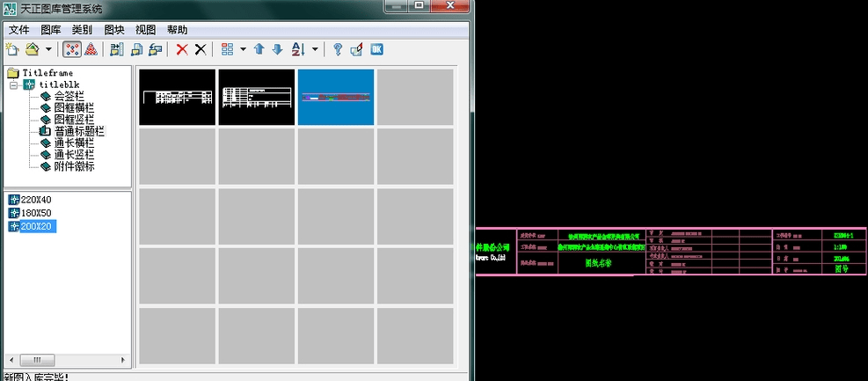Screen dimensions: 868x381
Task: Click the second black title block thumbnail
Action: 256,97
